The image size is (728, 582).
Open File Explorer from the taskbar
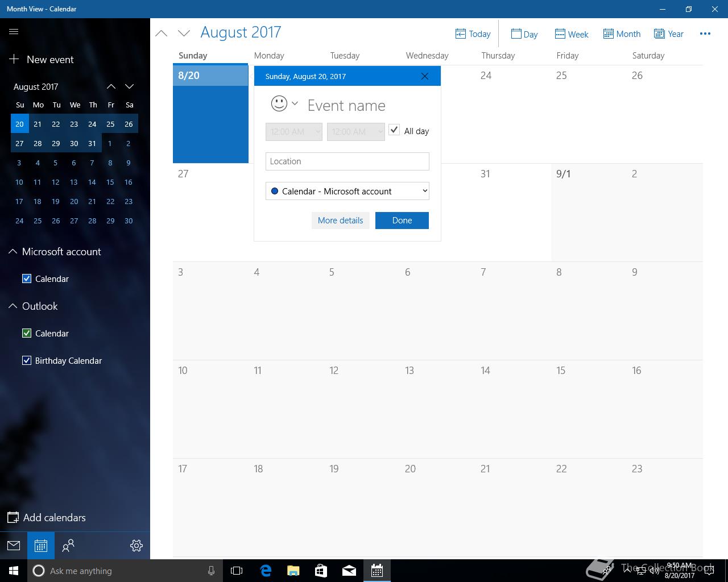tap(293, 571)
